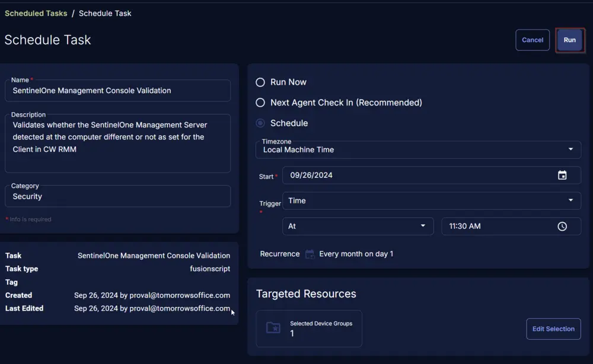Viewport: 593px width, 364px height.
Task: Click the Selected Device Groups card
Action: tap(309, 329)
